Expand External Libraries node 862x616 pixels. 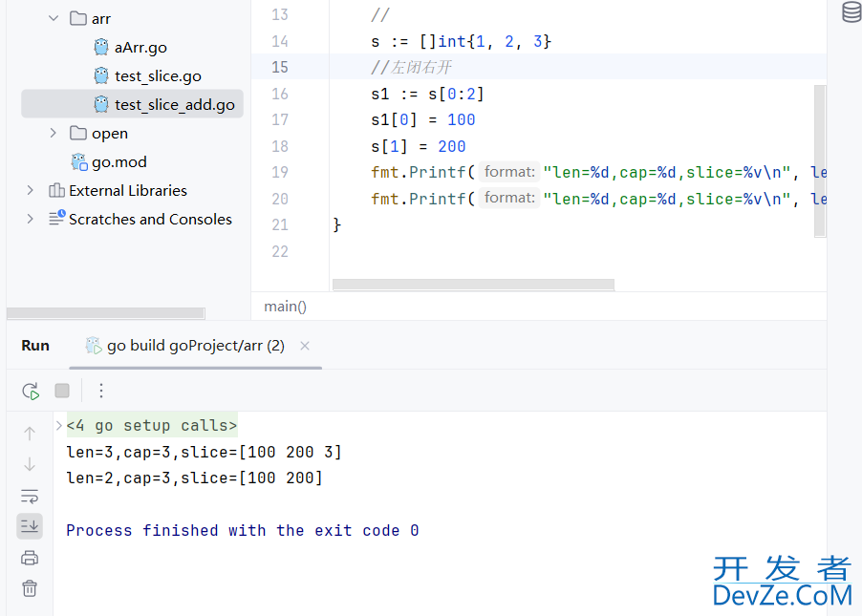click(x=31, y=190)
